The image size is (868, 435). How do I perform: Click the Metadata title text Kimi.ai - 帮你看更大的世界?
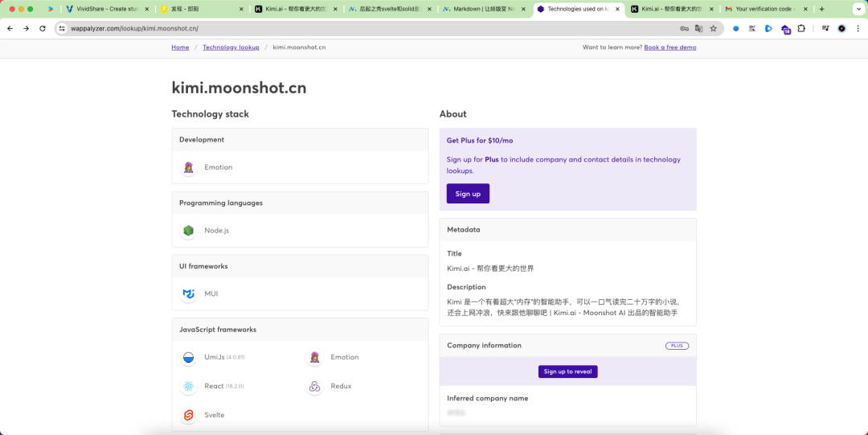pos(490,269)
